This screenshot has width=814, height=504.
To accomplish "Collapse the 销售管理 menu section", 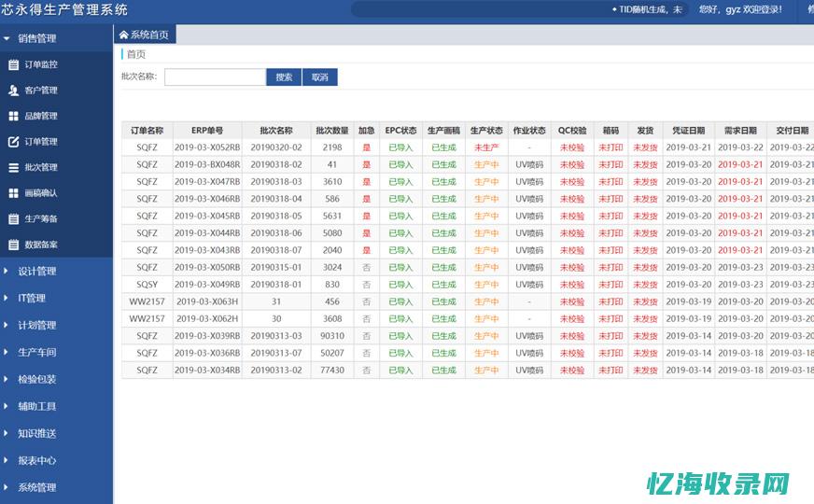I will pyautogui.click(x=36, y=38).
